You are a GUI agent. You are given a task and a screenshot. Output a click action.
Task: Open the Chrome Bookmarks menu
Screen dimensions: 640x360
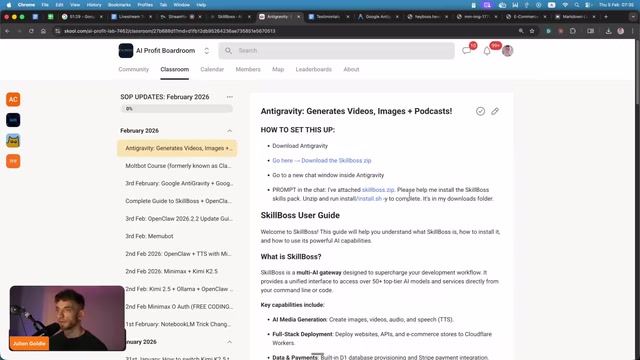119,5
